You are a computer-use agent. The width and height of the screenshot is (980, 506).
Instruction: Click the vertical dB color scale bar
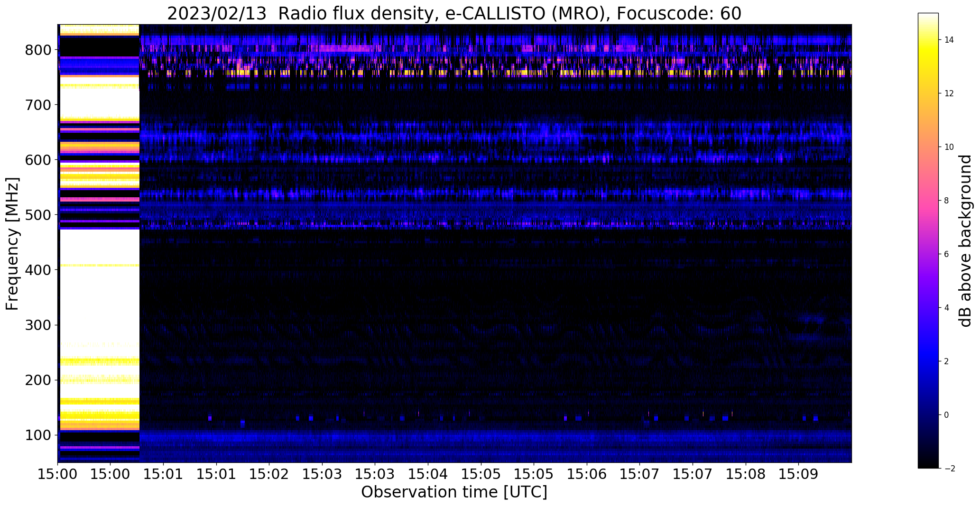pyautogui.click(x=928, y=240)
